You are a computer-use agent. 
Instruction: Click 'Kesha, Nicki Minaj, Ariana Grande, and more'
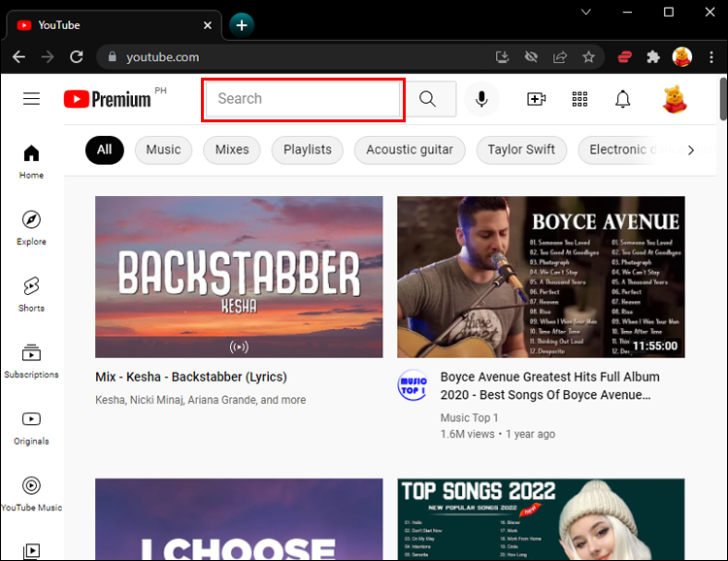click(x=201, y=400)
